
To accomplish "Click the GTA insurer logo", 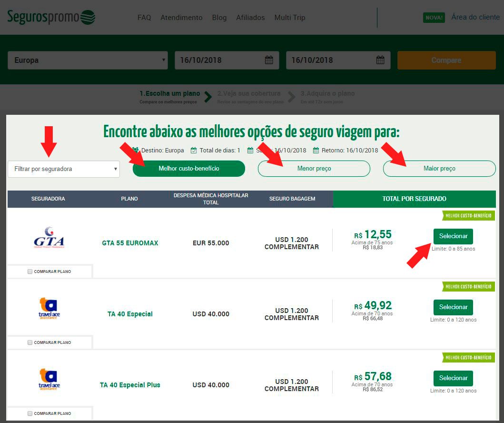I will point(49,237).
